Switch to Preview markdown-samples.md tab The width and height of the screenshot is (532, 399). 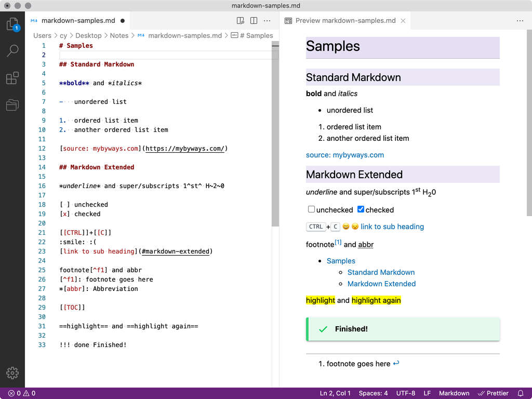pos(345,21)
